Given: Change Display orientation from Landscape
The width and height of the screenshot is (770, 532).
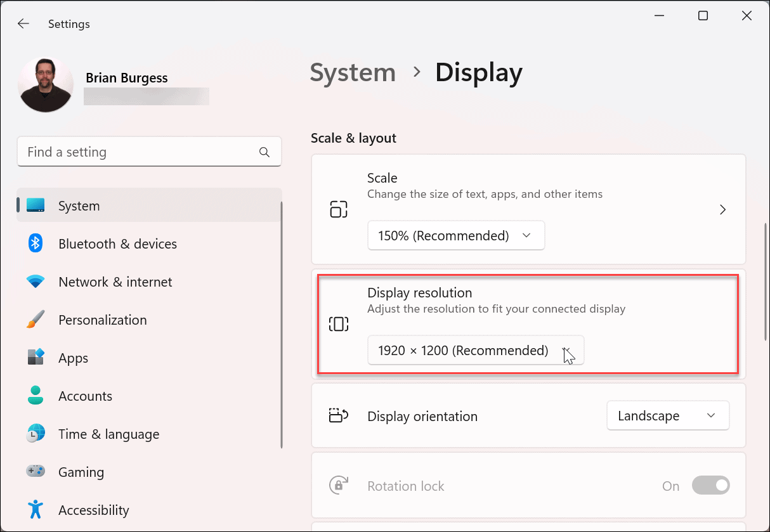Looking at the screenshot, I should [x=667, y=415].
